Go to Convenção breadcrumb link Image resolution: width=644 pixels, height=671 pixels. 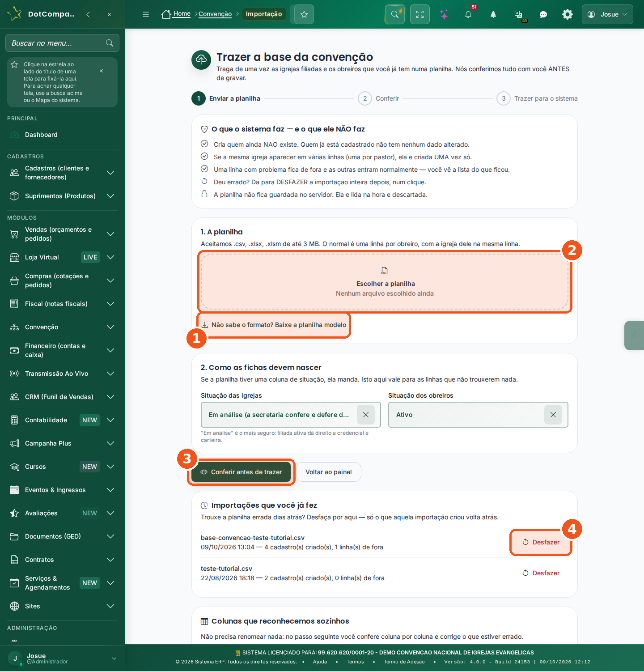point(215,14)
